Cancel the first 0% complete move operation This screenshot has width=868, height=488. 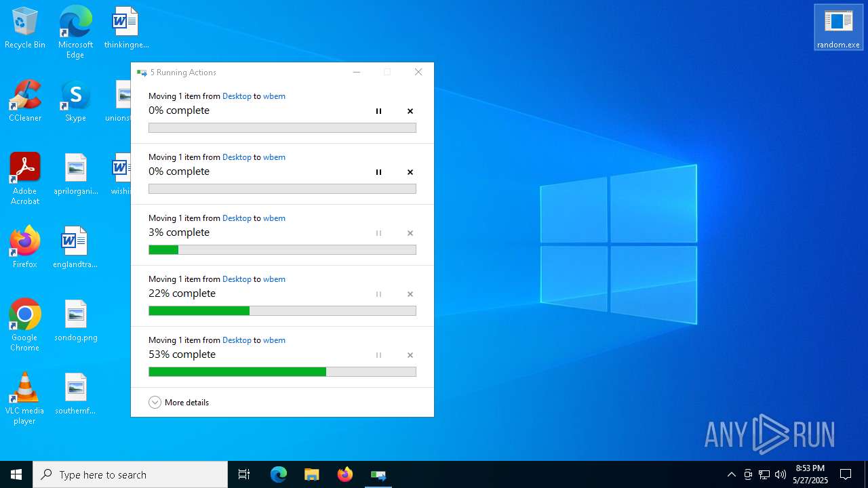(410, 111)
